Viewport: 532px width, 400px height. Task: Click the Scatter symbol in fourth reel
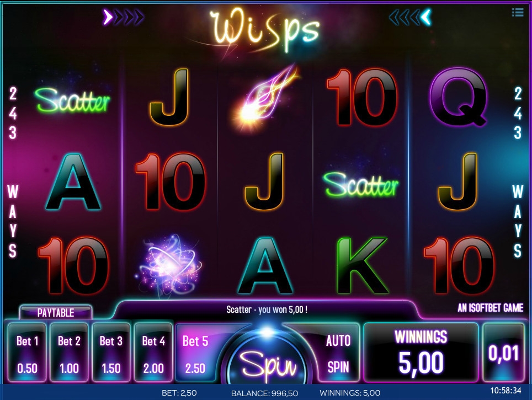361,184
